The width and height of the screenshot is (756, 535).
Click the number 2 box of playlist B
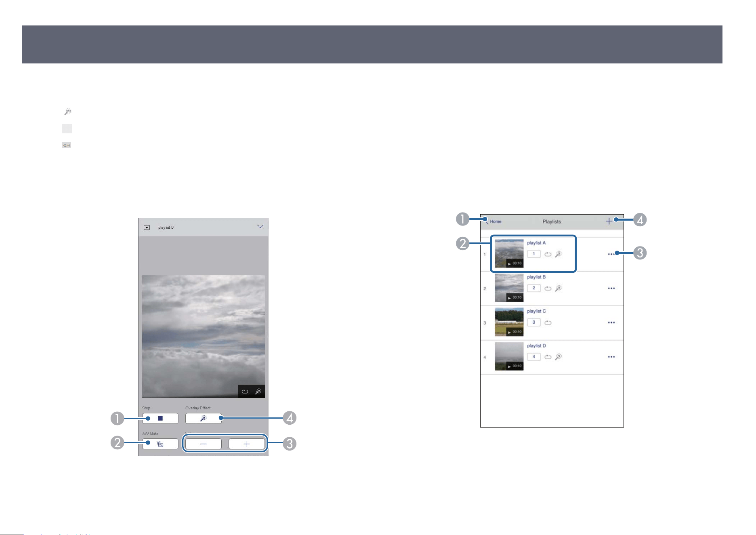click(534, 288)
